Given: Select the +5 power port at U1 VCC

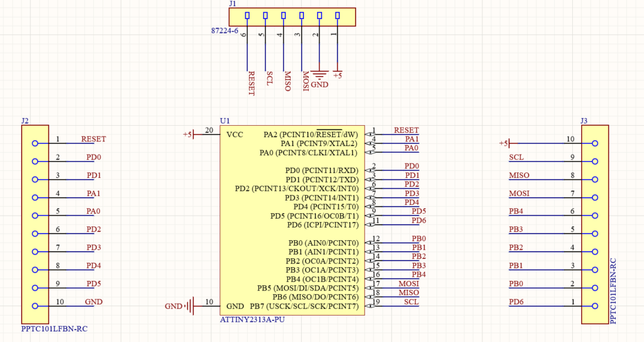Looking at the screenshot, I should click(190, 135).
